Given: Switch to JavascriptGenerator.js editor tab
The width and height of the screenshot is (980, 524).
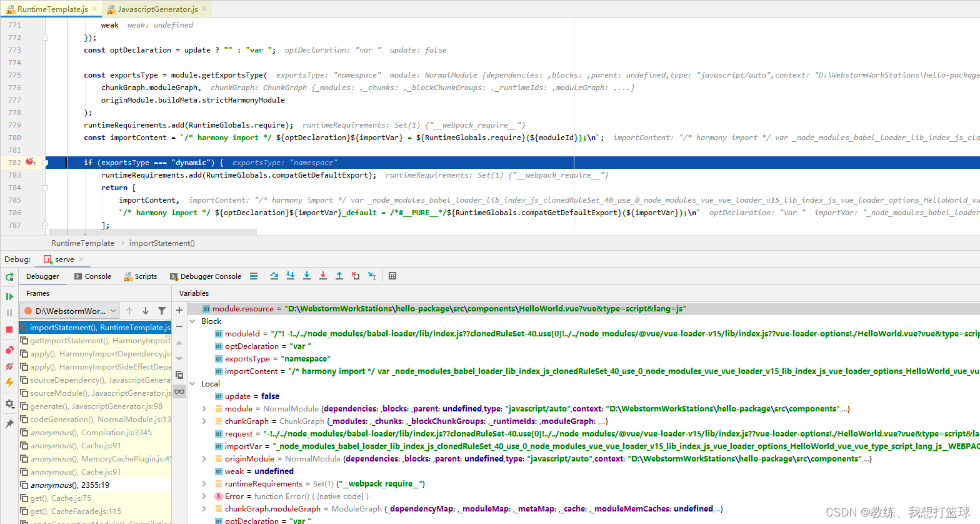Looking at the screenshot, I should click(x=158, y=9).
